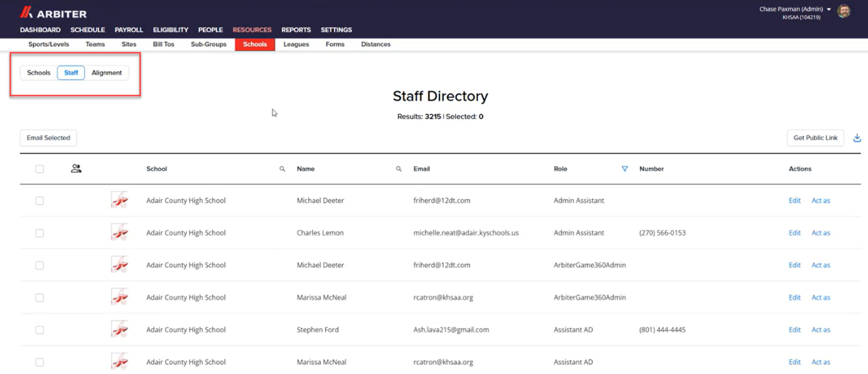The image size is (868, 374).
Task: Check the box for Marissa McNeal Assistant AD row
Action: coord(40,362)
